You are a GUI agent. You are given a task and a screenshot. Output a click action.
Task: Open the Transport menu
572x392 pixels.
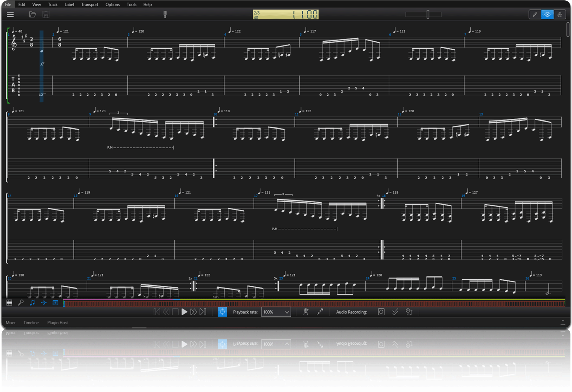point(90,4)
